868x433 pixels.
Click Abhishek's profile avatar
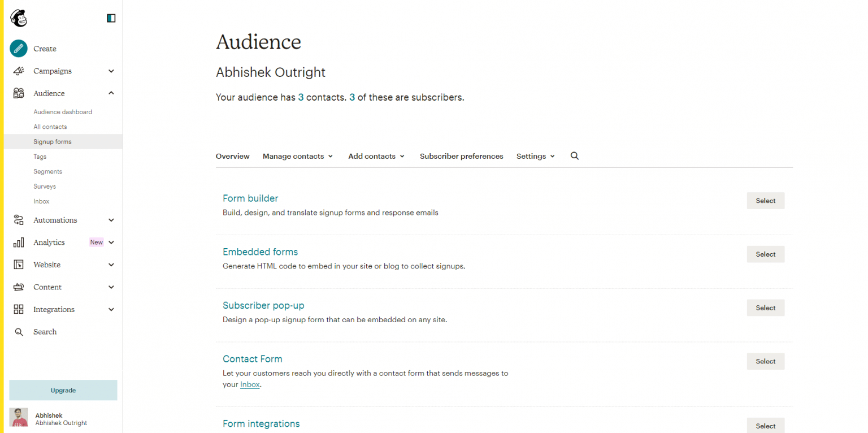[x=19, y=417]
